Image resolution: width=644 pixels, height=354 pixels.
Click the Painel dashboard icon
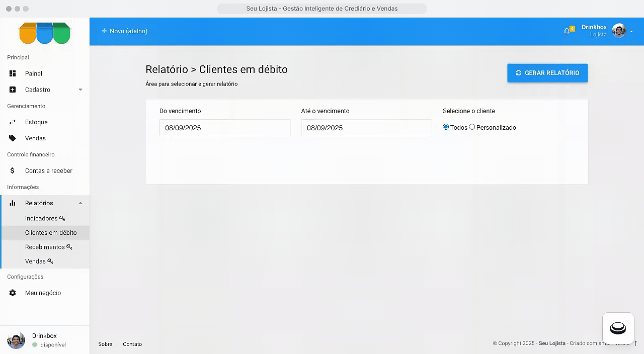click(13, 73)
